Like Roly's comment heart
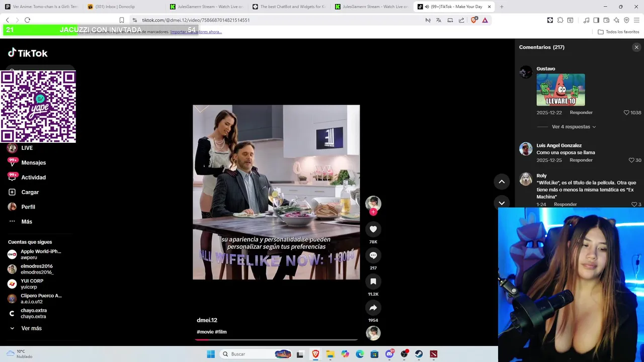This screenshot has width=644, height=362. click(x=634, y=205)
